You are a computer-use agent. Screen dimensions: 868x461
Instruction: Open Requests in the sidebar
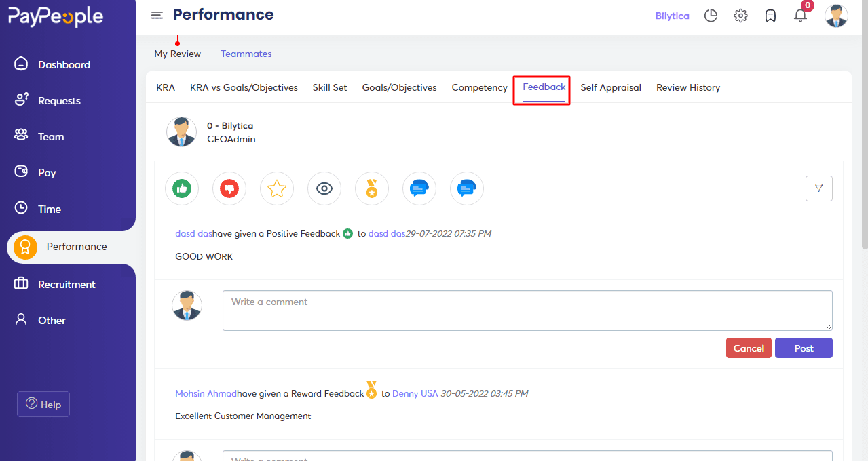[x=59, y=101]
